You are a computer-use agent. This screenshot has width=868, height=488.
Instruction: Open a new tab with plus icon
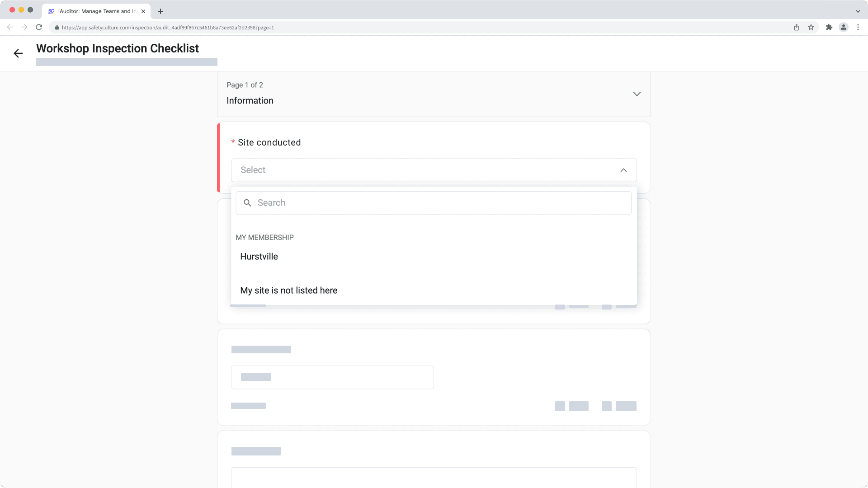(x=160, y=11)
